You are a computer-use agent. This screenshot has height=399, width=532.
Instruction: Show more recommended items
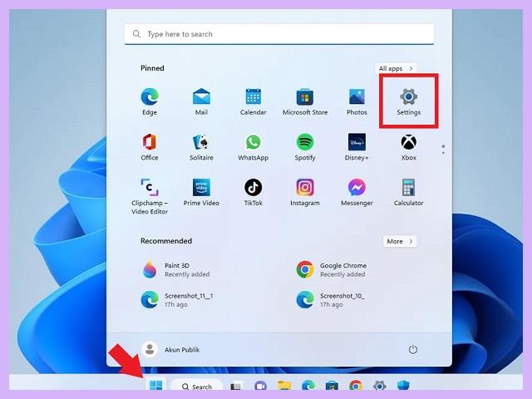click(400, 241)
